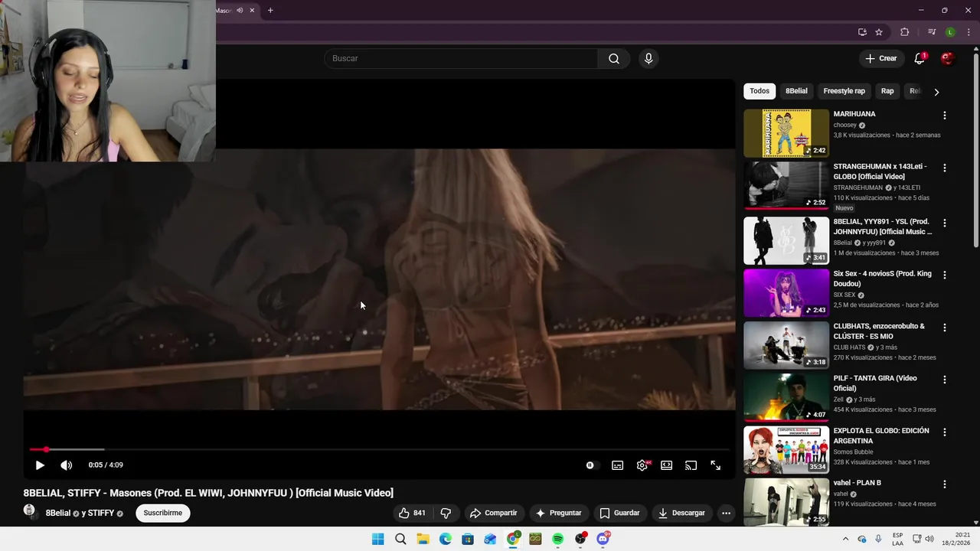Open the vahel - PLAN B video title

click(857, 483)
